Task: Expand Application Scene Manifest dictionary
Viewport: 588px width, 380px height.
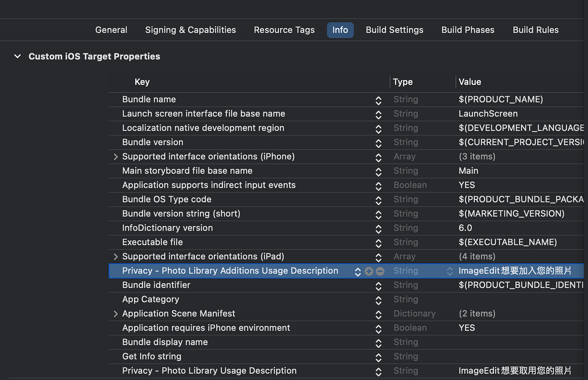Action: click(x=115, y=314)
